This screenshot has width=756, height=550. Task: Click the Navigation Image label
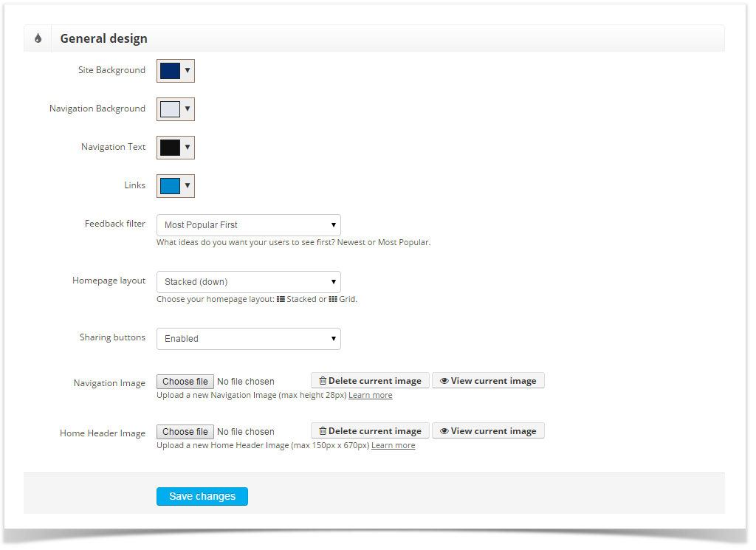109,383
